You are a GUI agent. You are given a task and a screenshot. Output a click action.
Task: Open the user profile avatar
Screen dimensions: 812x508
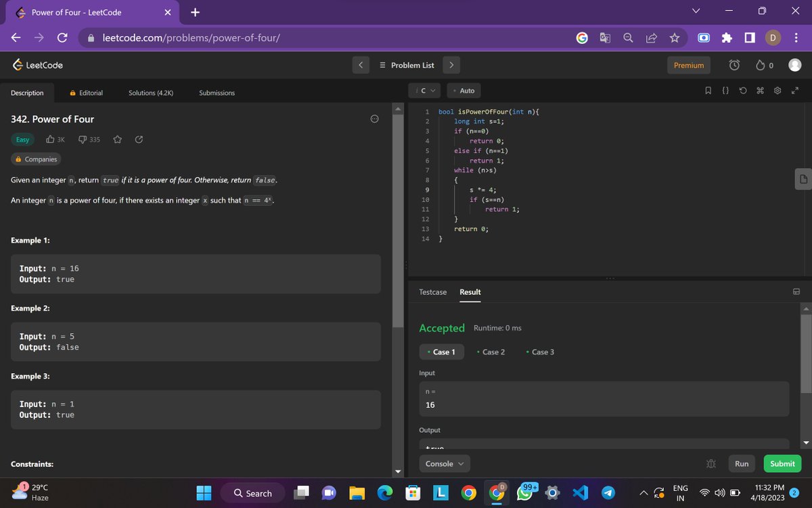(x=795, y=65)
